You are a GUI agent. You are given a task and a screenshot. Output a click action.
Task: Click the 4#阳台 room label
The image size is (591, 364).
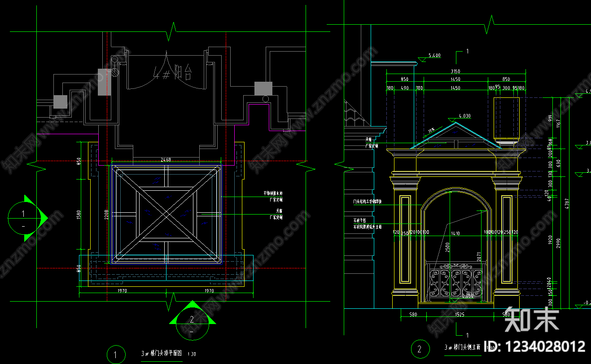[x=173, y=72]
